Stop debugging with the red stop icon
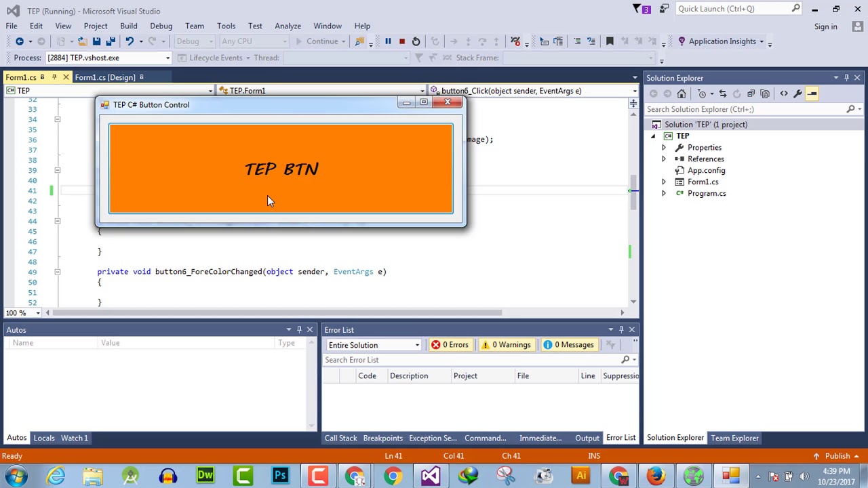 point(401,41)
